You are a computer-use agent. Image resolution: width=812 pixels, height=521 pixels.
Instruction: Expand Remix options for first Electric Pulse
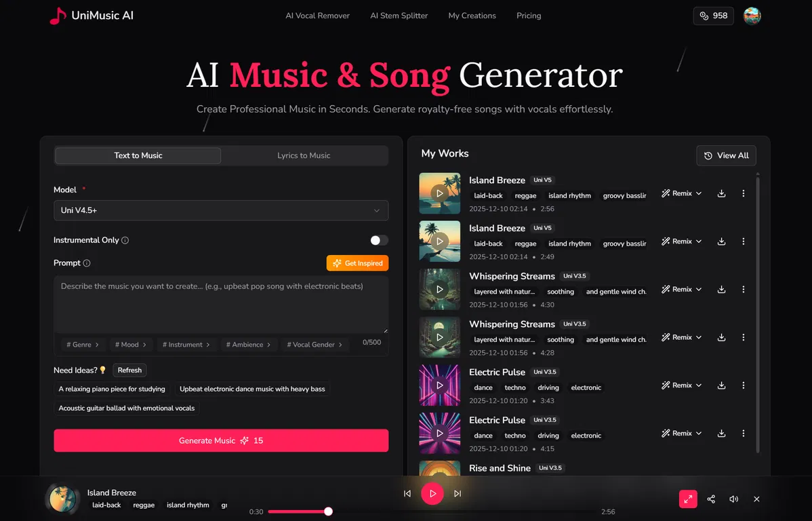point(681,385)
